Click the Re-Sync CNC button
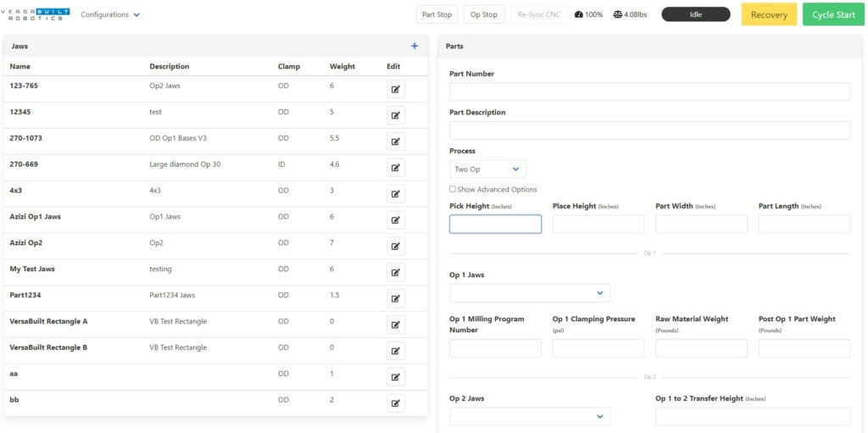Viewport: 868px width, 433px height. pos(539,15)
